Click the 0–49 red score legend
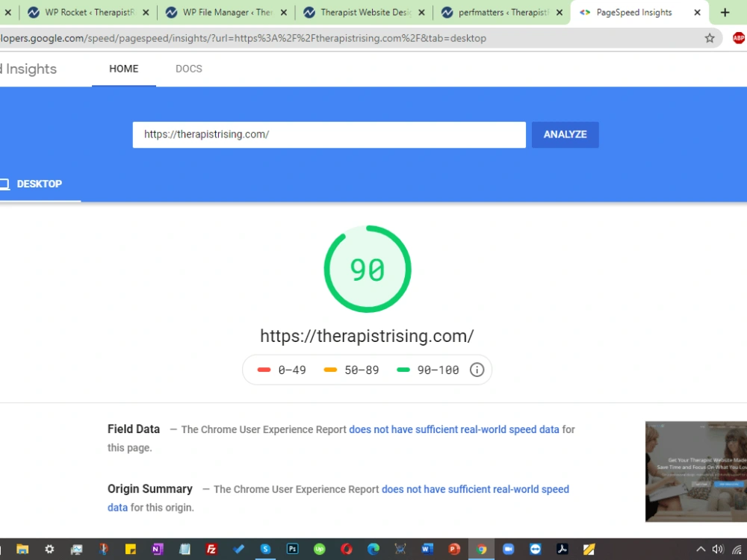Screen dimensions: 747x560 [282, 370]
